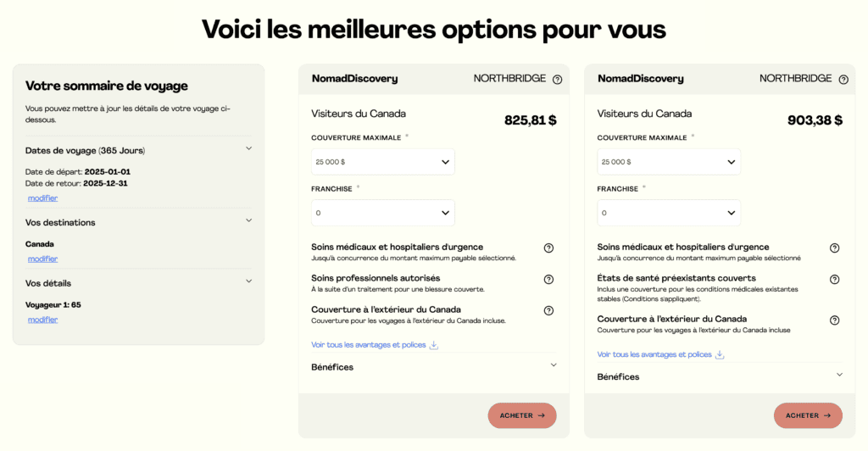Open Franchise dropdown in 903,38 $ card
868x451 pixels.
(668, 213)
